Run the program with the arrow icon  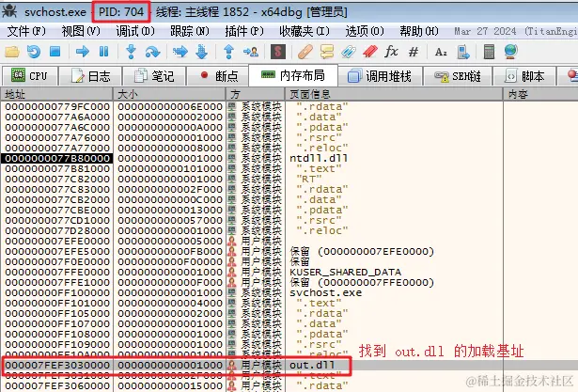pos(82,52)
